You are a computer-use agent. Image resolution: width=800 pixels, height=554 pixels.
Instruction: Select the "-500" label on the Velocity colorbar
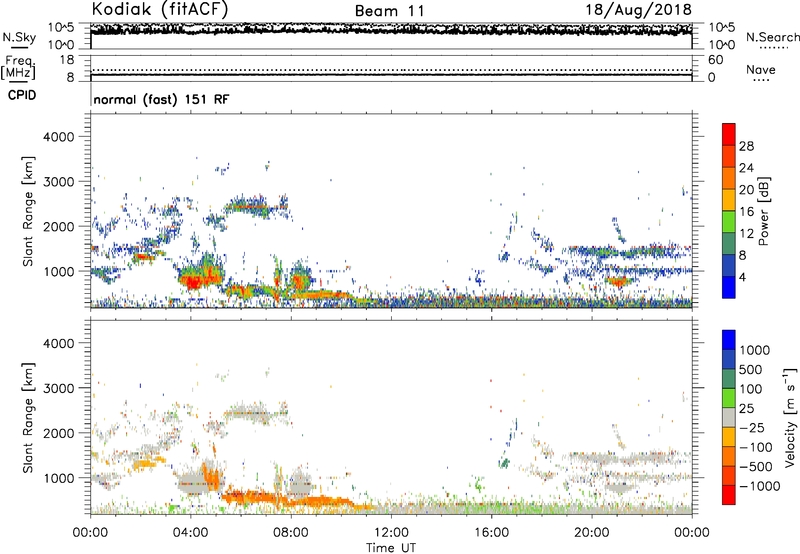[756, 467]
